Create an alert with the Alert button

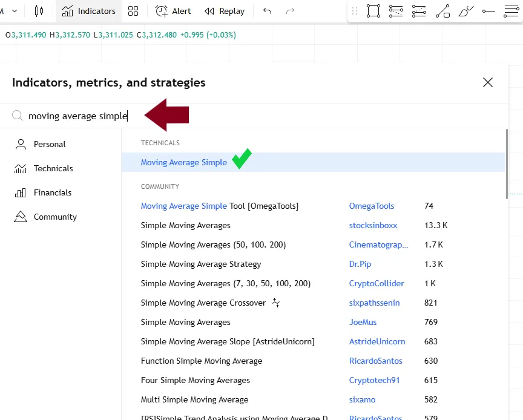click(x=173, y=11)
